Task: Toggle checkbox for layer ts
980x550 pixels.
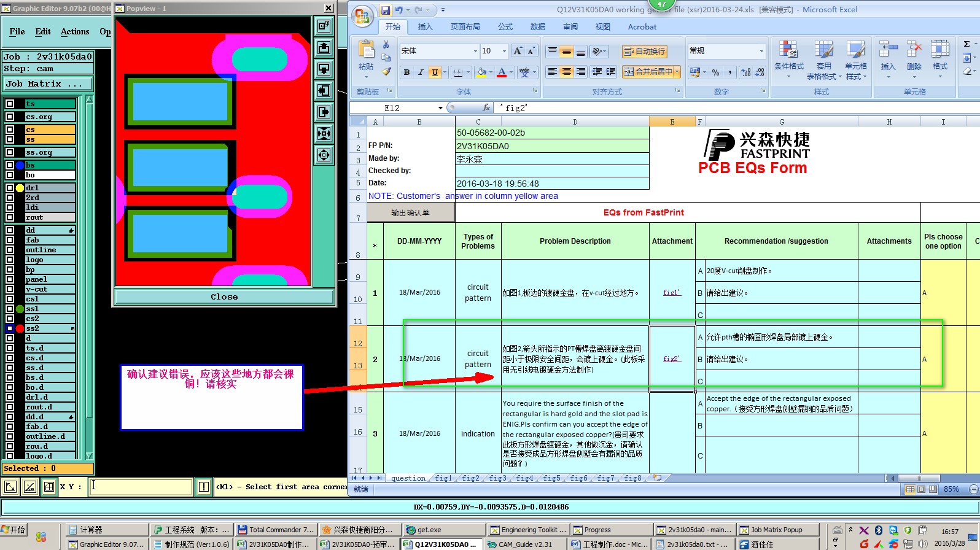Action: point(10,104)
